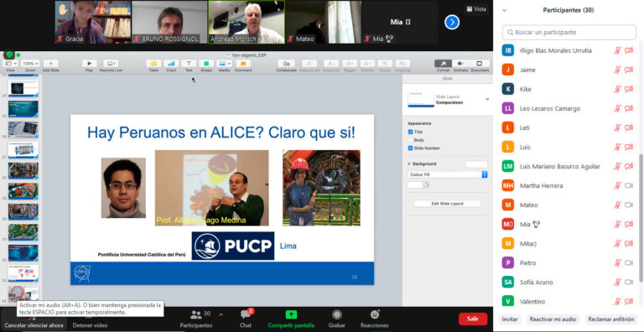Insert a Chart from the Keynote toolbar

171,64
